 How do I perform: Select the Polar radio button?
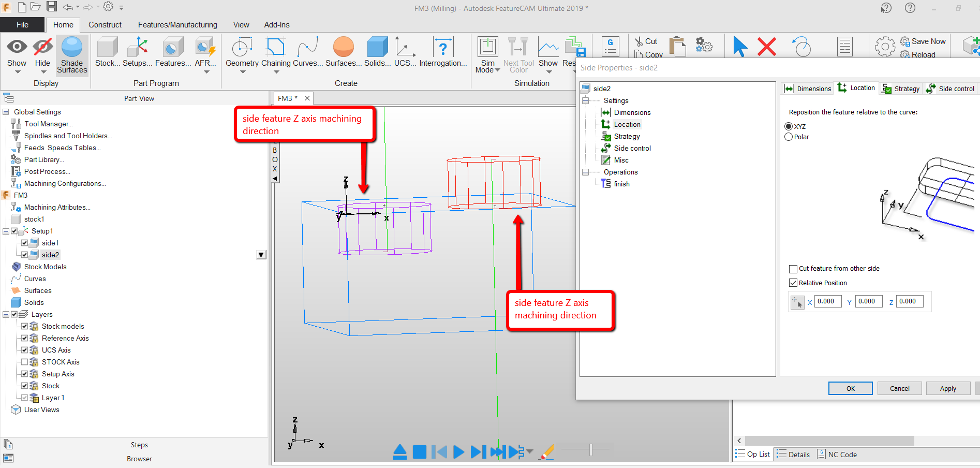[789, 137]
